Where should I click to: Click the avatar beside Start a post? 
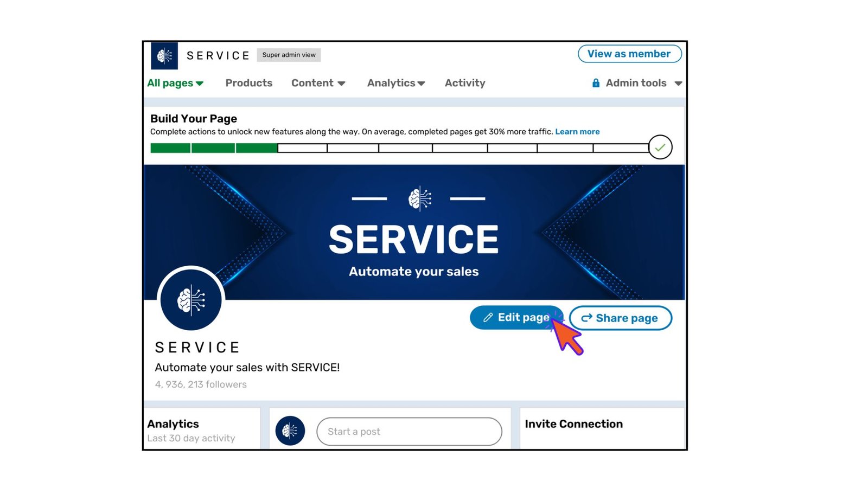point(290,431)
